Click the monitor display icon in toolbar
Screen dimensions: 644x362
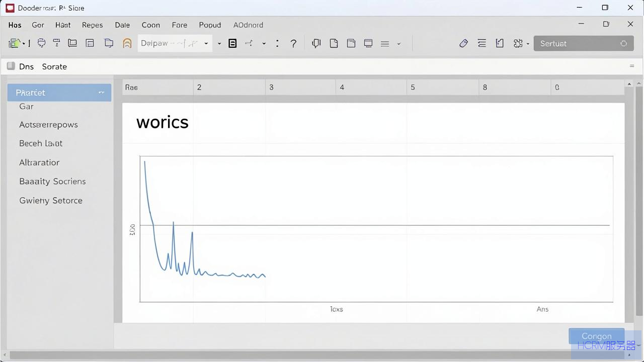(x=368, y=44)
